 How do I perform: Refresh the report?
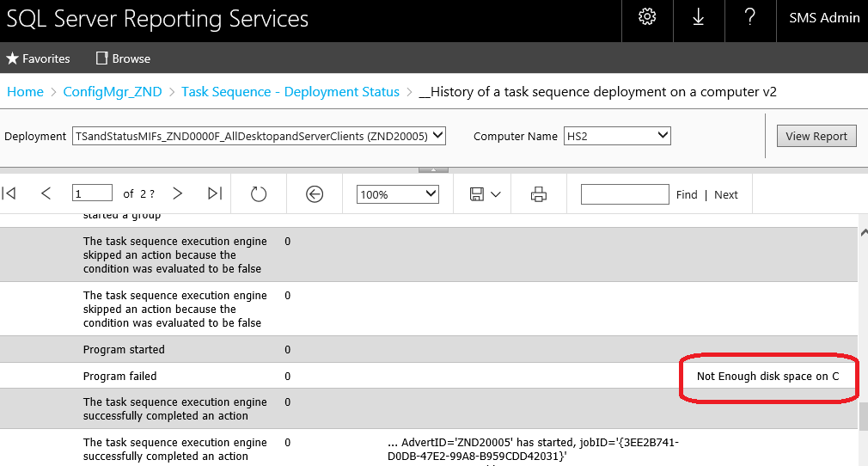click(259, 194)
